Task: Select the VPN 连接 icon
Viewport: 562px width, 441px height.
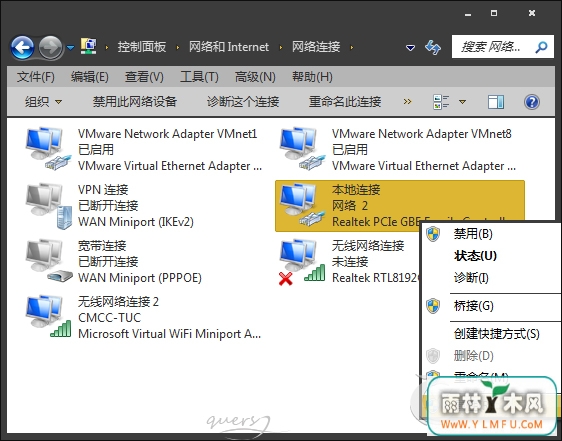Action: point(48,206)
